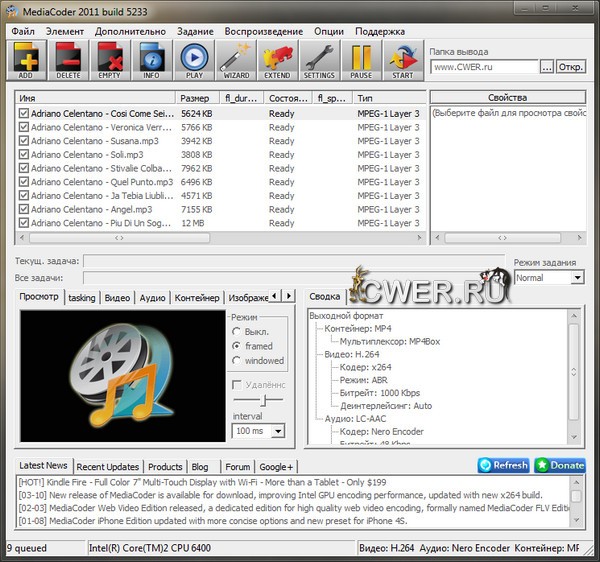Uncheck the Cosi Come Sei file checkbox
Screen dimensions: 600x562
[x=24, y=113]
